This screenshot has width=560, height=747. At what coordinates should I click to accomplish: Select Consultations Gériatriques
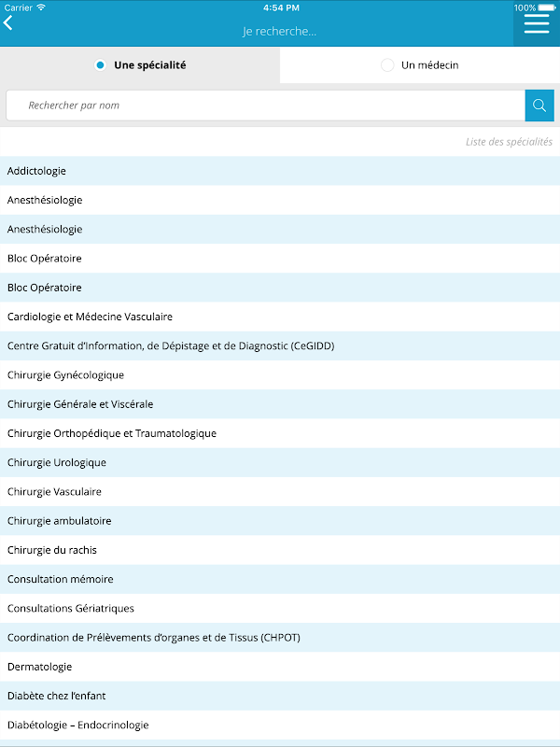coord(280,609)
